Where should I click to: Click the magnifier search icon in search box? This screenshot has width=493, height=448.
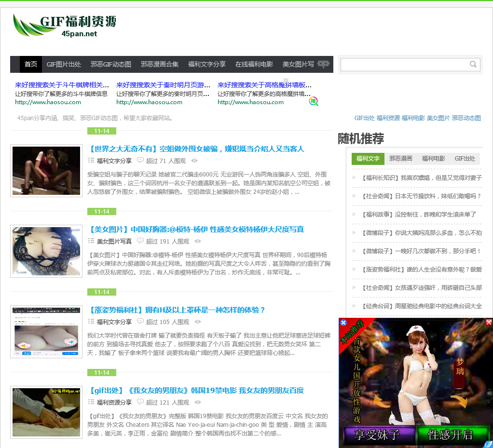473,64
